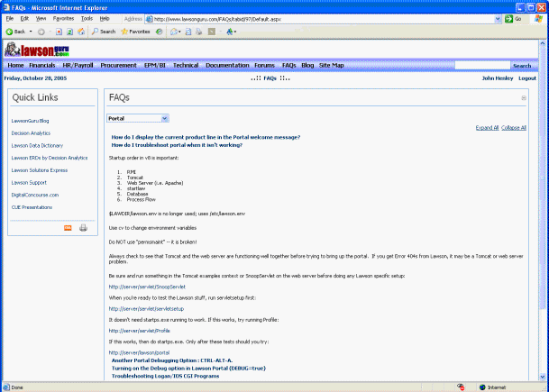Screen dimensions: 549x392
Task: Click the History icon in toolbar
Action: [159, 32]
